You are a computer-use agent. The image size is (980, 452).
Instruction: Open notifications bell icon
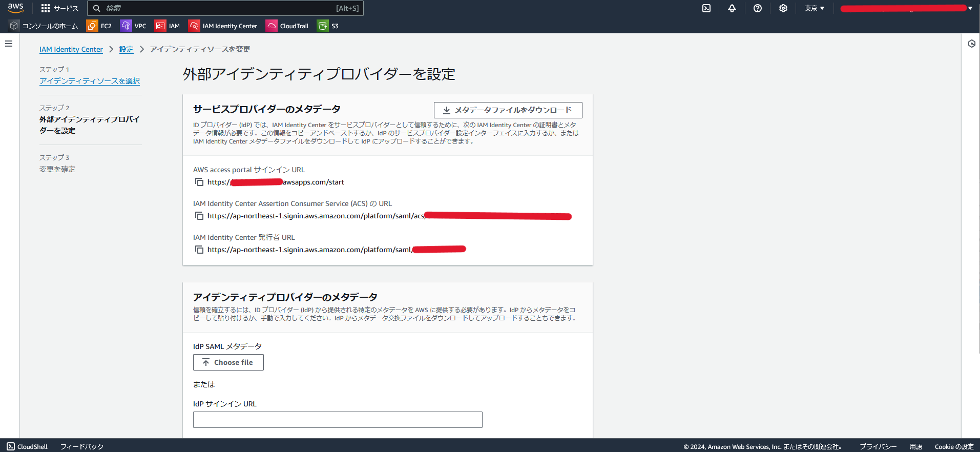tap(732, 8)
